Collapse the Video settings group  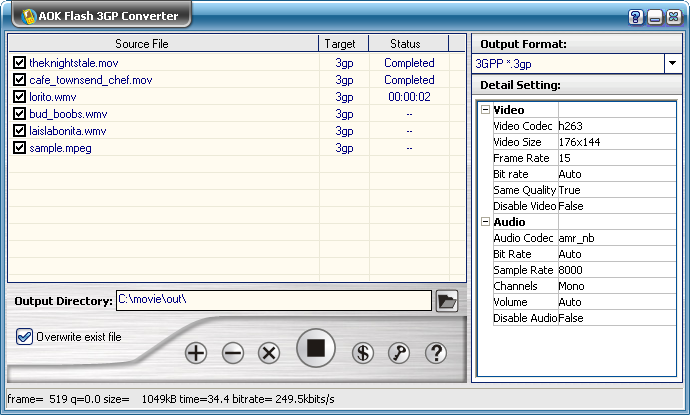[x=485, y=110]
